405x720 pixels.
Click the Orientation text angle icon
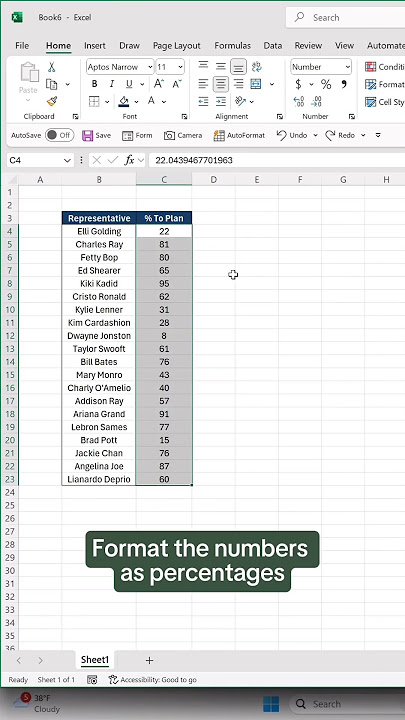point(240,101)
